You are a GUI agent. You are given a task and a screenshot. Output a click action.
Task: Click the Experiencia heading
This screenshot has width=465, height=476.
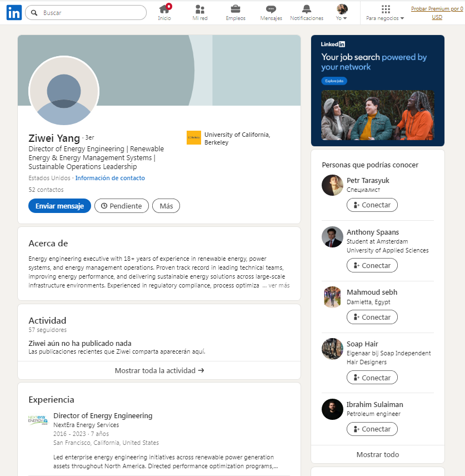click(x=51, y=399)
